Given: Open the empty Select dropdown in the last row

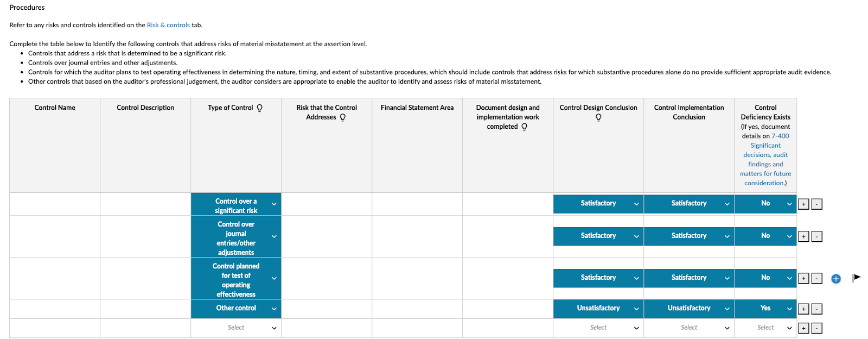Looking at the screenshot, I should click(235, 328).
